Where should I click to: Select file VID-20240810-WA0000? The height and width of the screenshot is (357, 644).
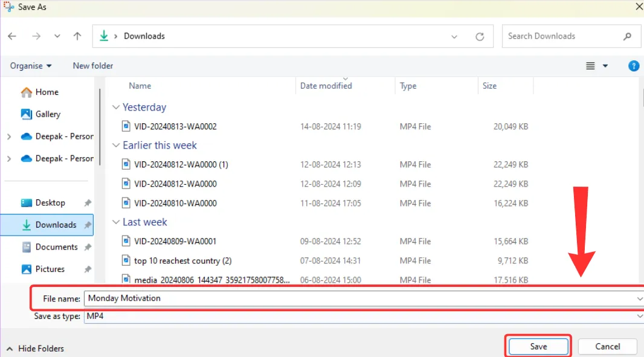[x=175, y=204]
